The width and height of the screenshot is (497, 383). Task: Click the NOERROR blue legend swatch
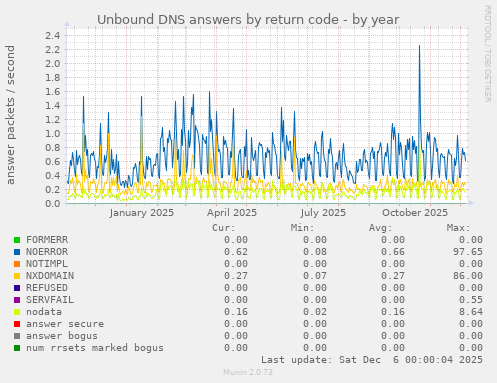[x=17, y=252]
